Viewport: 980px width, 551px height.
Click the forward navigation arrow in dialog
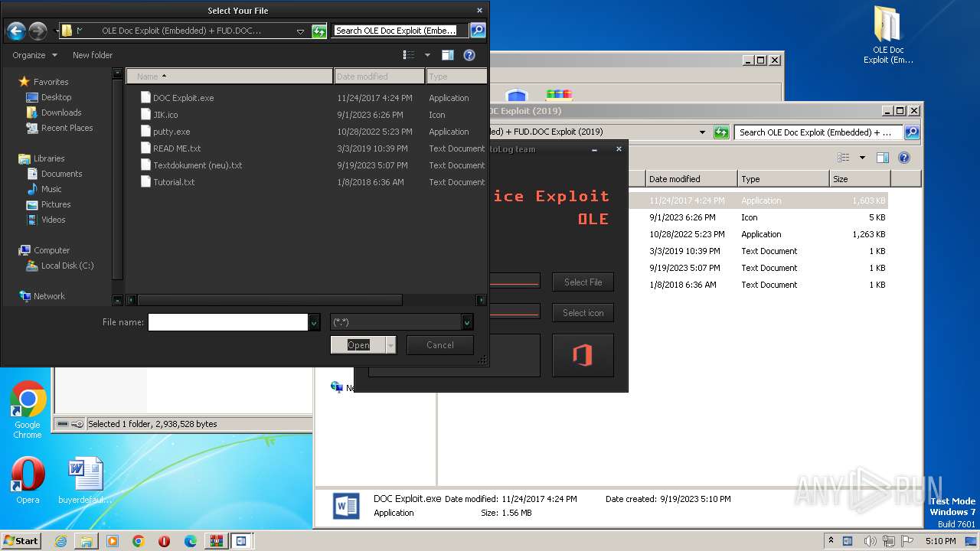[38, 31]
